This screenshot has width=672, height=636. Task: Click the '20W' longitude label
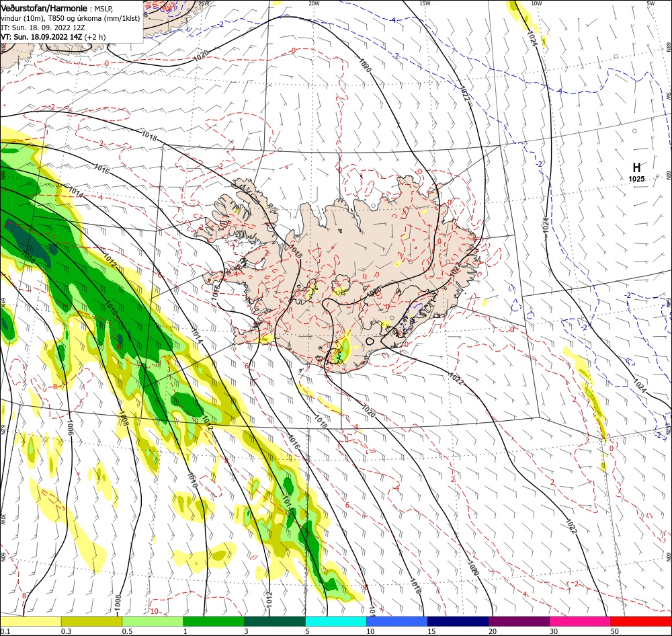(x=314, y=3)
